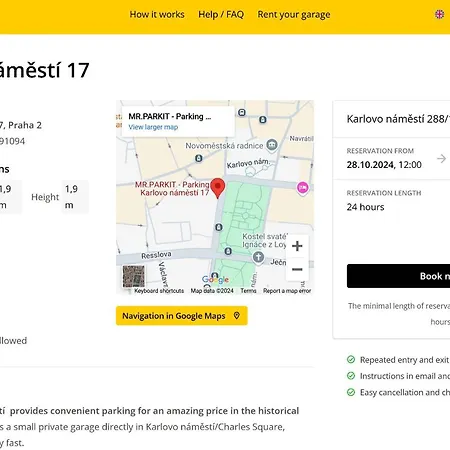Open the Help / FAQ page

click(x=221, y=15)
